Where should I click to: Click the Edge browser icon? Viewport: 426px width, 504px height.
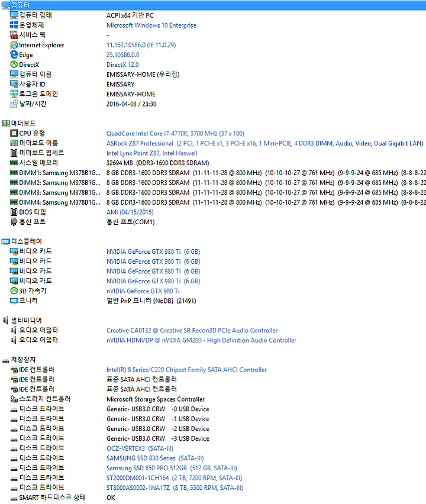(x=14, y=55)
